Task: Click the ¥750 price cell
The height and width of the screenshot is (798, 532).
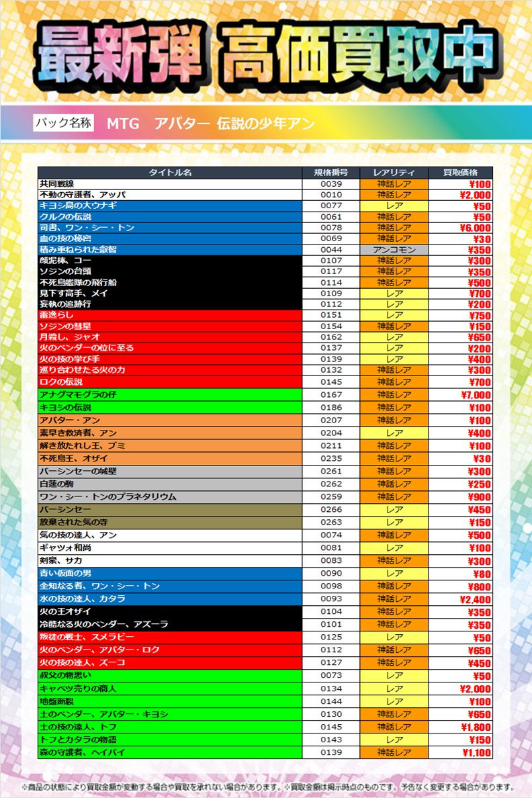Action: (x=460, y=315)
